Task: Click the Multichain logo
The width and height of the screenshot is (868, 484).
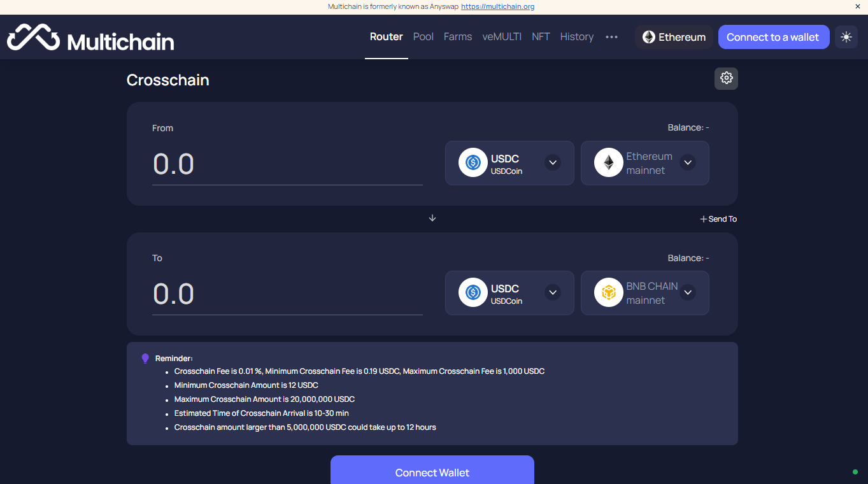Action: (x=90, y=38)
